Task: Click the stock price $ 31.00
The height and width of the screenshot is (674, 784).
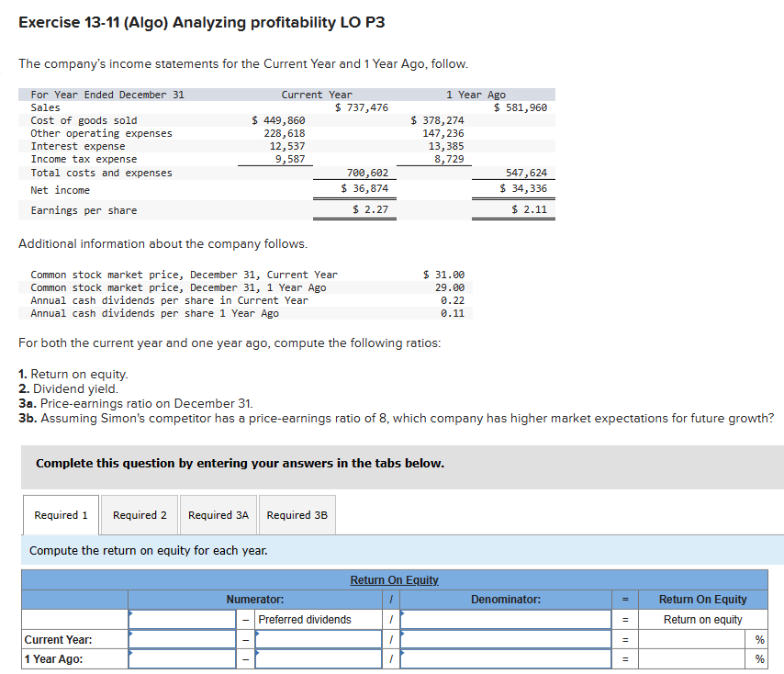Action: 443,275
